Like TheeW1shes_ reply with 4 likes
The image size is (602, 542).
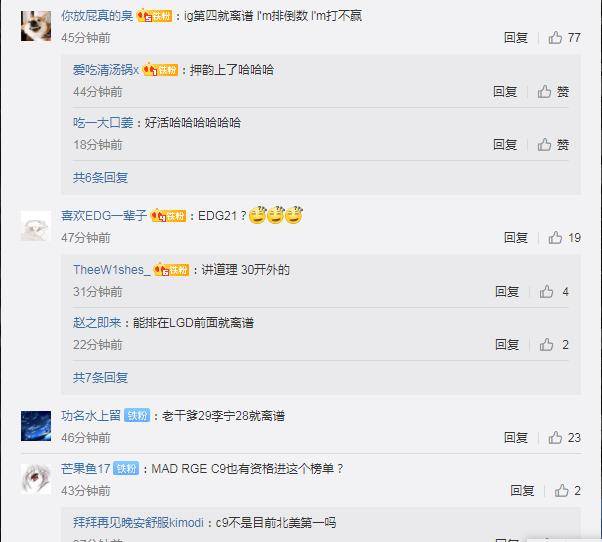pos(554,292)
